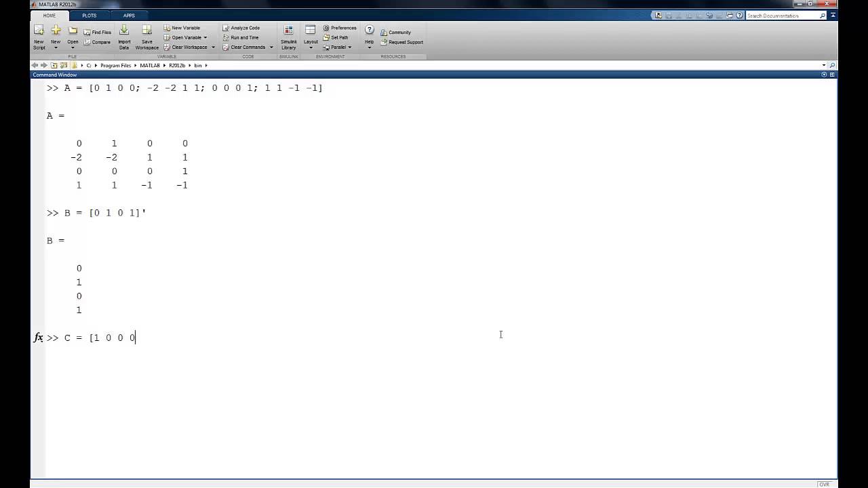Click the address bar search icon
The height and width of the screenshot is (488, 868).
coord(833,66)
